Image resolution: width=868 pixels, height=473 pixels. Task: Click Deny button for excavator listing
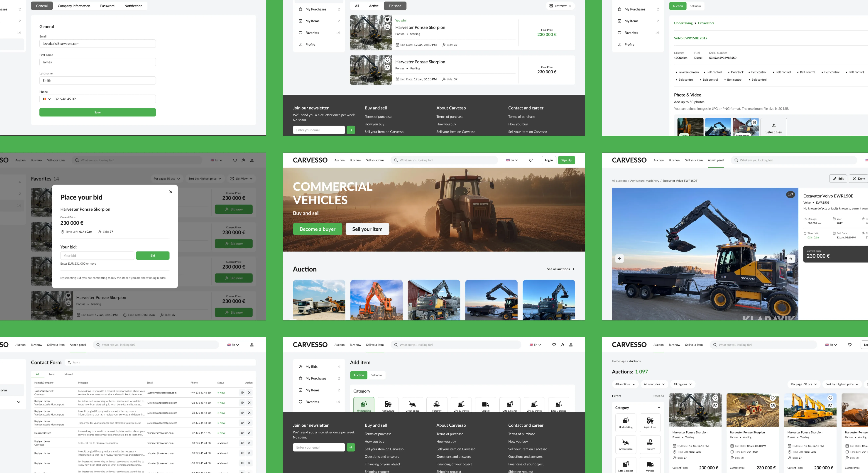[858, 179]
